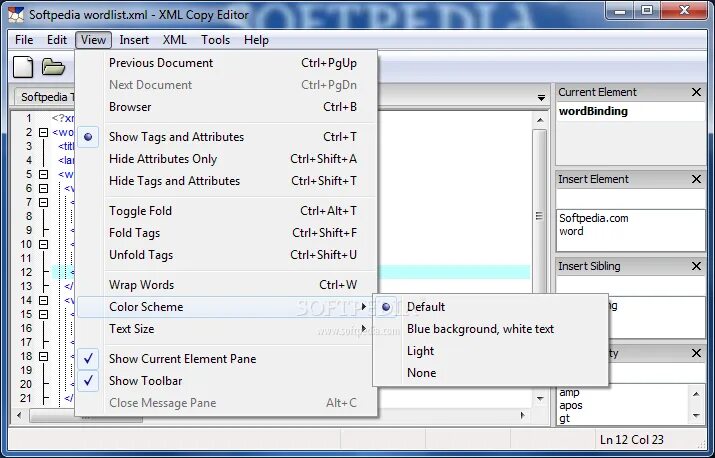This screenshot has width=715, height=458.
Task: Select Softpedia.com in Insert Element list
Action: (594, 218)
